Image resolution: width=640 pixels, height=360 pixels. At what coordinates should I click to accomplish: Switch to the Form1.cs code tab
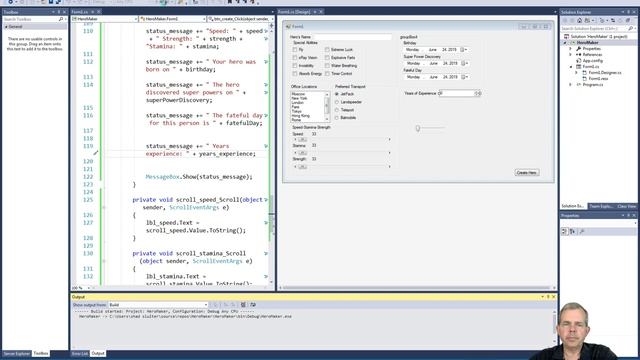click(x=80, y=12)
